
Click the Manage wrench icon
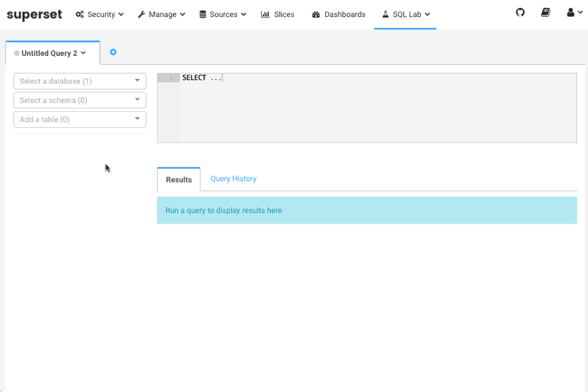(141, 14)
